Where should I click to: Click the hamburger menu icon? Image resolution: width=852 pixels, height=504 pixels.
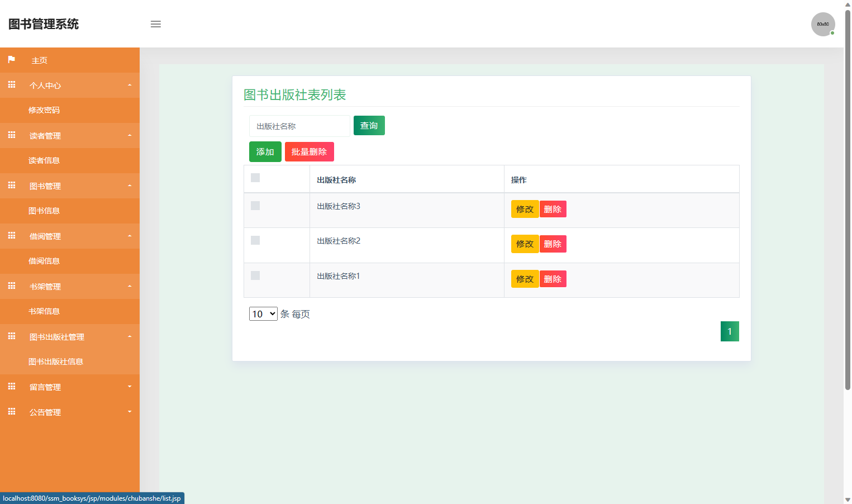point(155,24)
